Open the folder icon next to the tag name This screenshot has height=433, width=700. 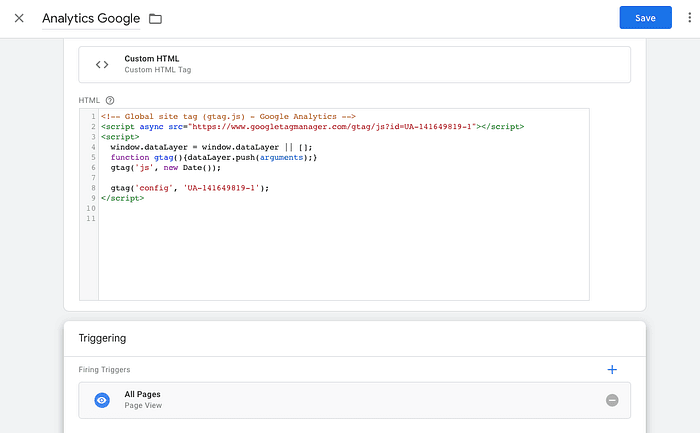point(155,19)
